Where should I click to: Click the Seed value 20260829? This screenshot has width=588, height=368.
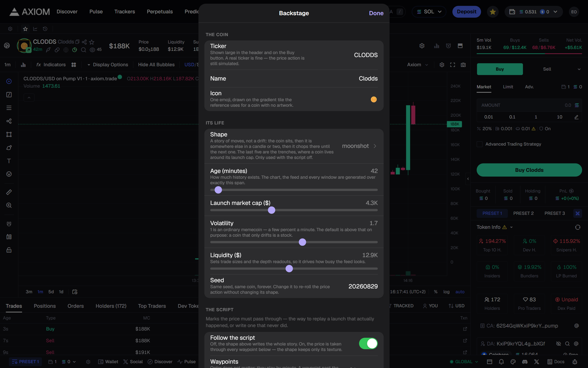[363, 287]
